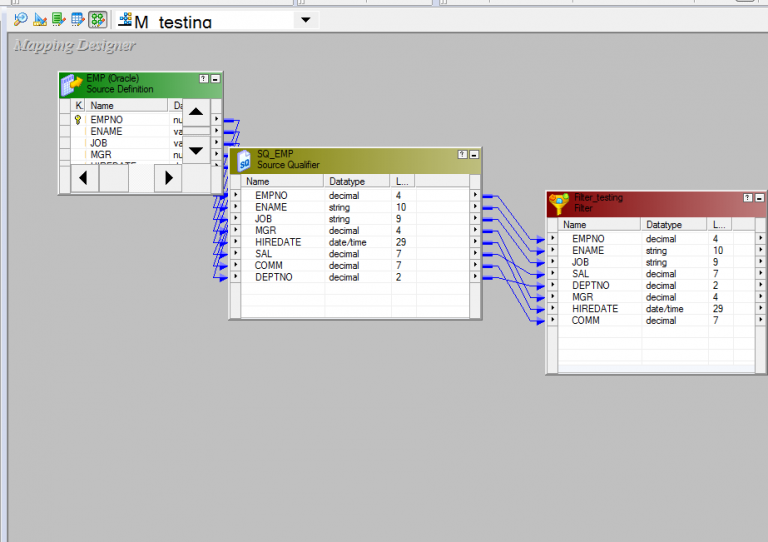
Task: Click output port arrow of SAL in SQ_EMP
Action: coord(476,254)
